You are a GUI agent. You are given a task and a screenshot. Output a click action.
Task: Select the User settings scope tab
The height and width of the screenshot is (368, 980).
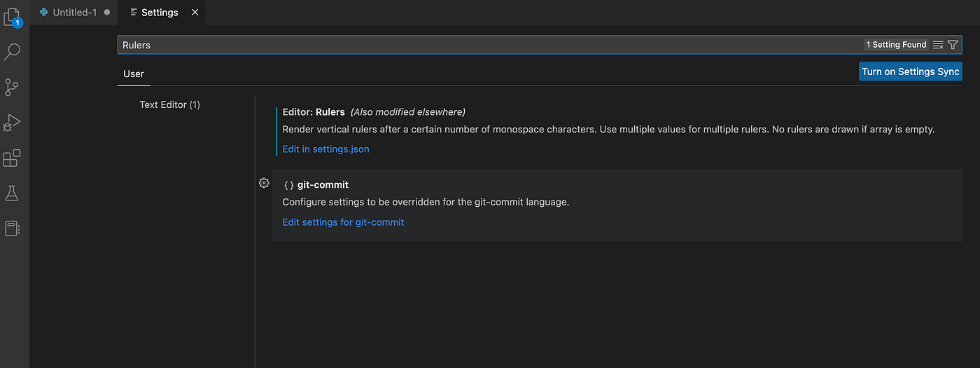point(133,74)
